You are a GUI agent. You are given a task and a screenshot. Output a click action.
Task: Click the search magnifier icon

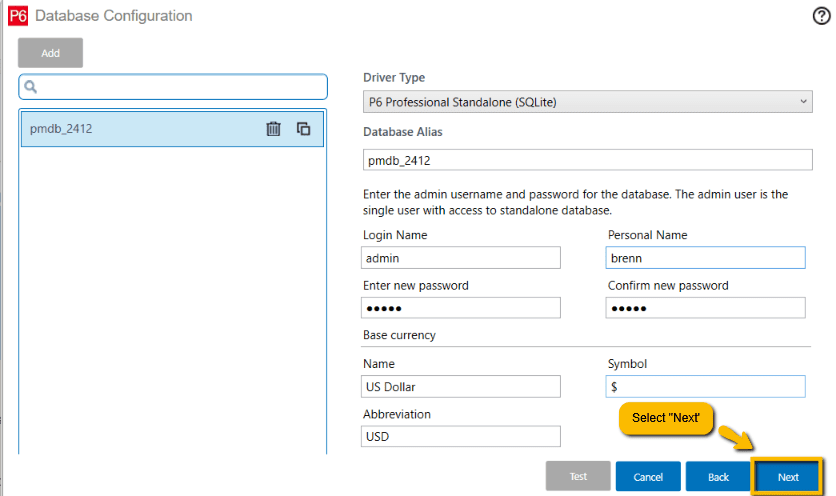(31, 87)
